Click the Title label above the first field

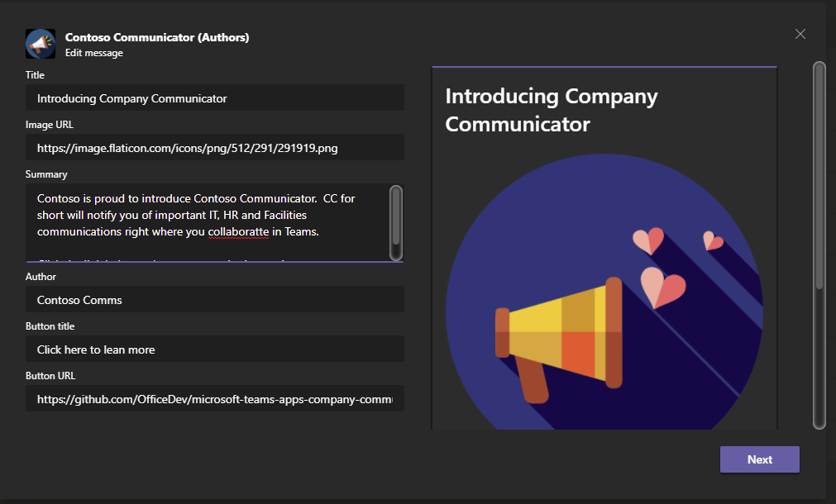(x=35, y=74)
